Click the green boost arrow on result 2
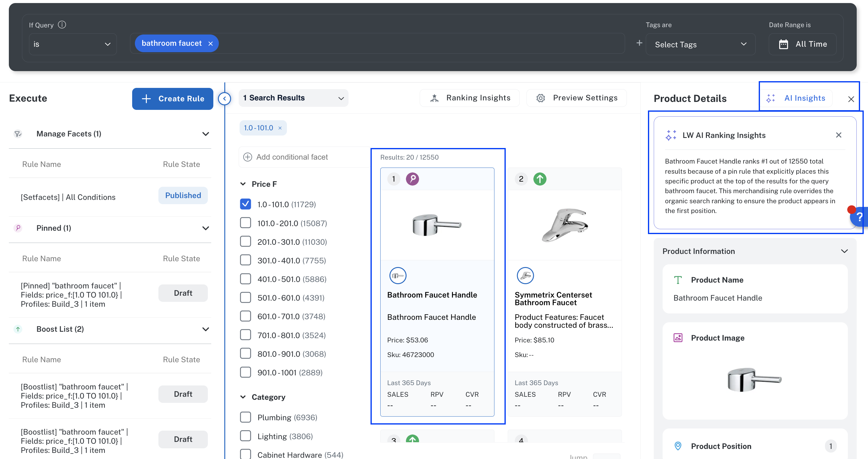Image resolution: width=868 pixels, height=459 pixels. (x=540, y=179)
